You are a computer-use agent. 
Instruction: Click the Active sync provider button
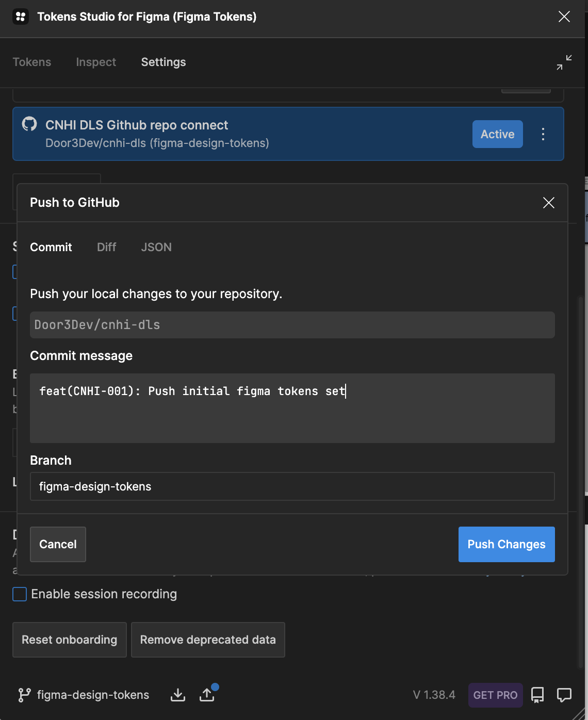click(498, 134)
